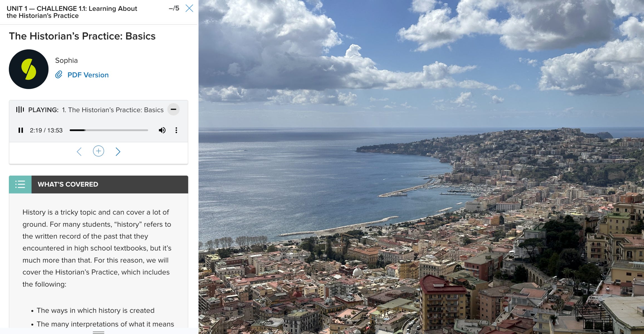Viewport: 644px width, 334px height.
Task: Click the What's Covered list icon
Action: 20,184
